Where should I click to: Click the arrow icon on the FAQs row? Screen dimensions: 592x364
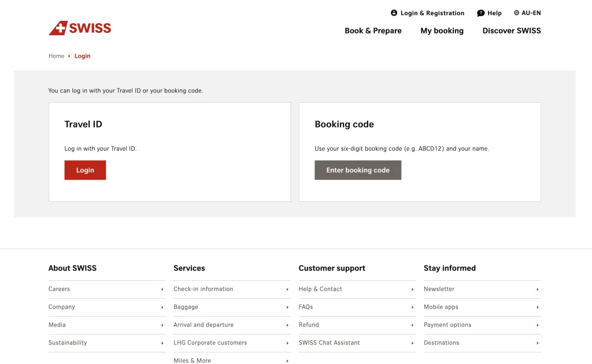pos(412,307)
